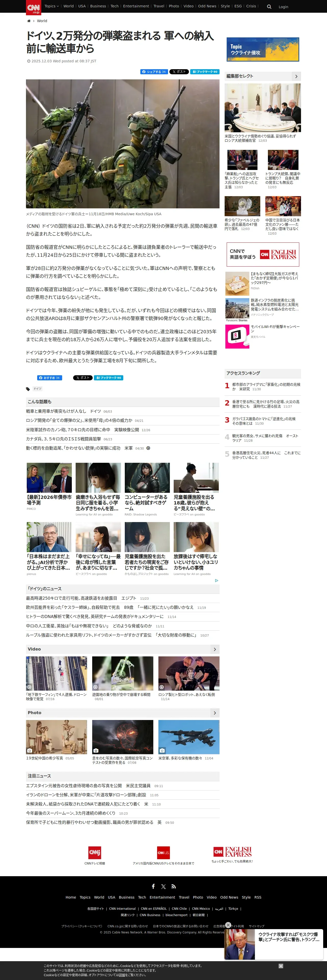Click the tag icon beside ドイツ
The image size is (327, 980).
tap(28, 389)
